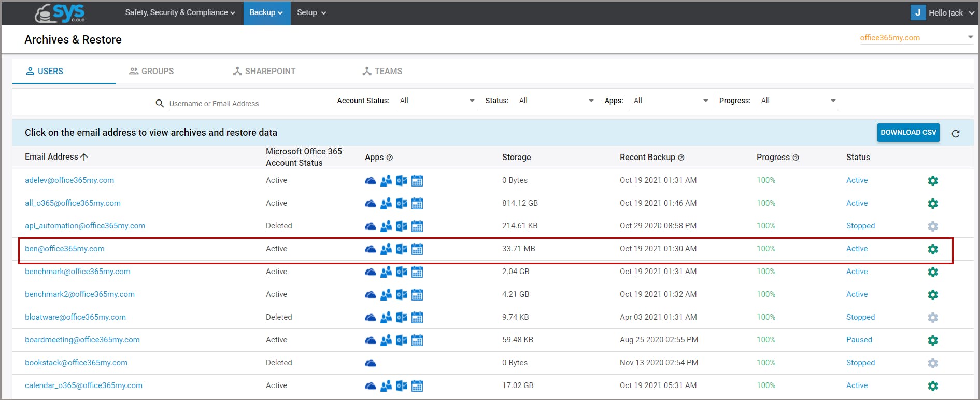
Task: Open bloatware@office365my.com archives
Action: 75,317
